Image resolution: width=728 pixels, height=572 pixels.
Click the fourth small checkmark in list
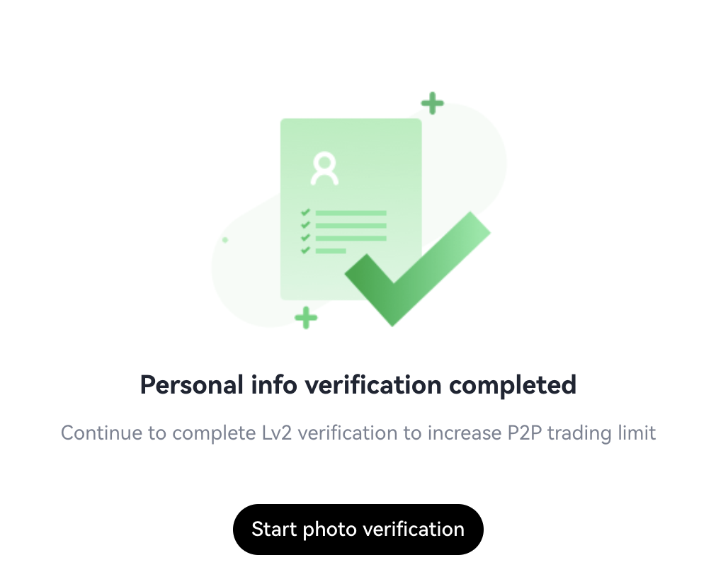pyautogui.click(x=305, y=251)
